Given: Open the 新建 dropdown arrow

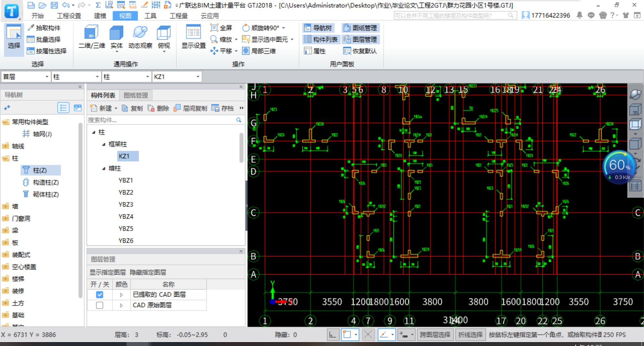Looking at the screenshot, I should tap(116, 108).
